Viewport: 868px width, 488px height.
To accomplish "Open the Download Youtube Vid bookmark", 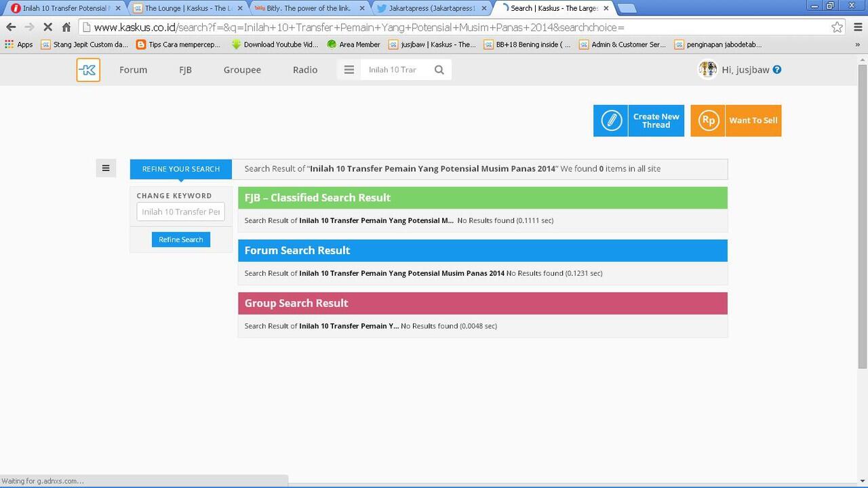I will [275, 45].
